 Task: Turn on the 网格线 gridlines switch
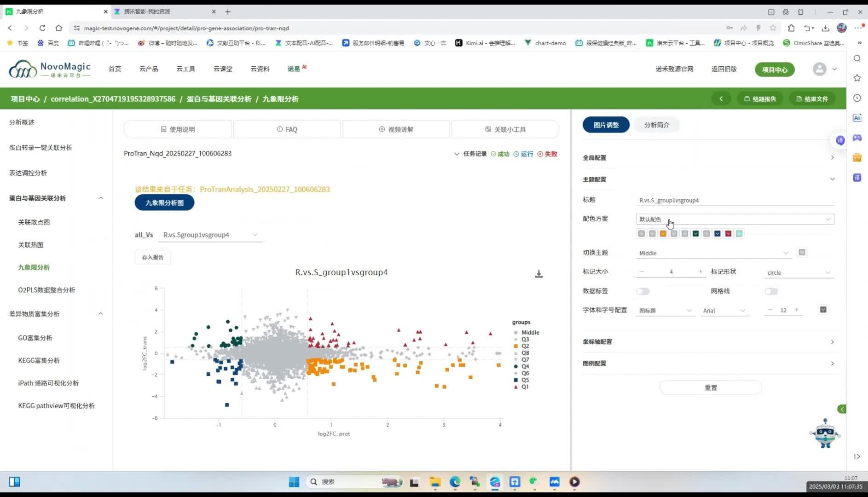click(x=771, y=291)
